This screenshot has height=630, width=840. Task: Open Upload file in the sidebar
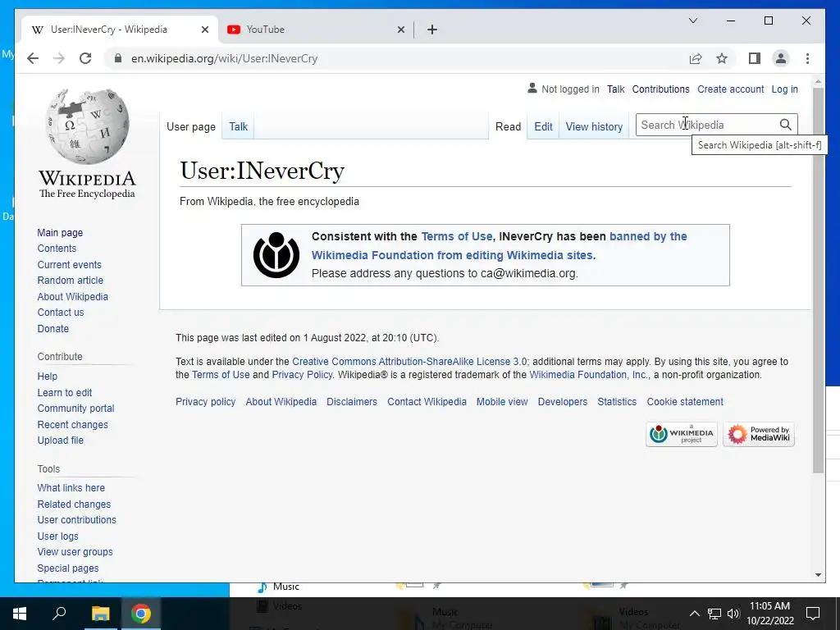(60, 441)
